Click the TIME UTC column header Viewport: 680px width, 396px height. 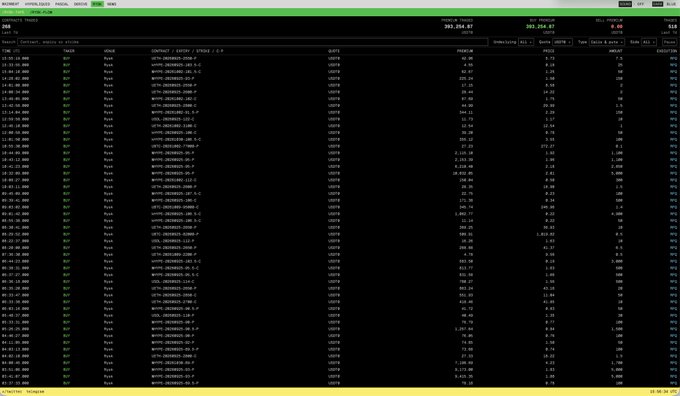[11, 51]
